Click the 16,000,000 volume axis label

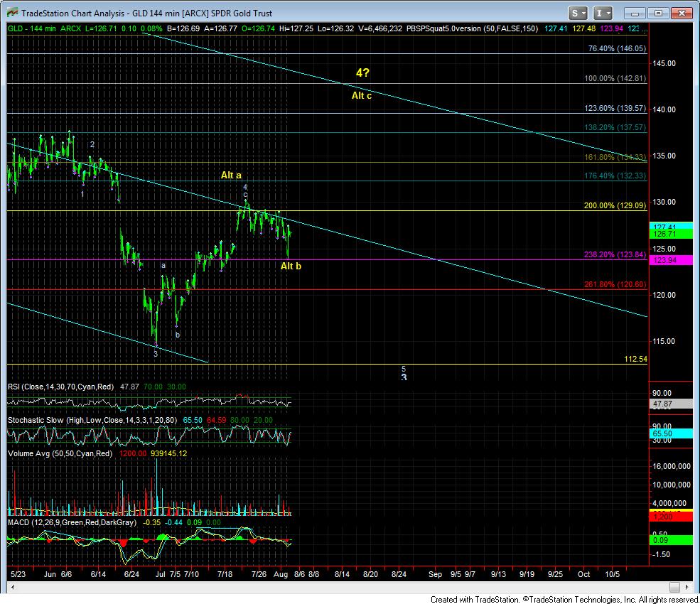click(x=672, y=467)
